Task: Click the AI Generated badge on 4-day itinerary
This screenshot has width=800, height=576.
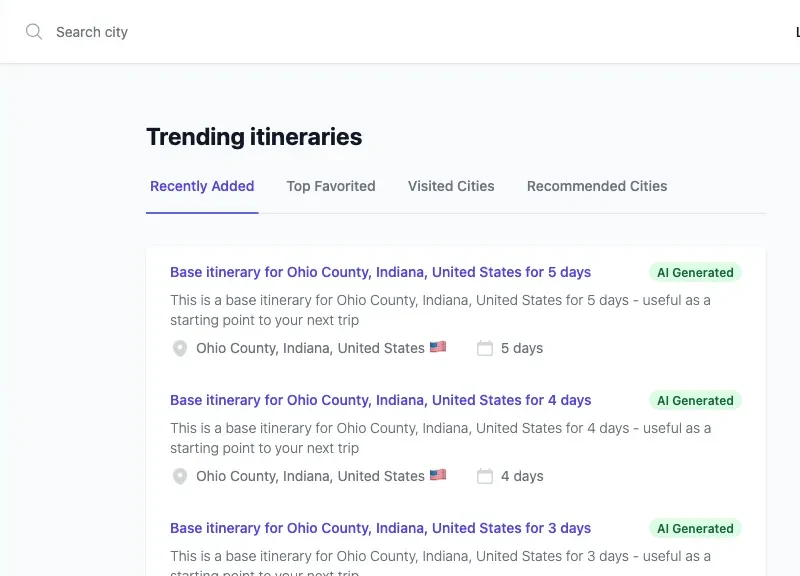Action: (x=695, y=400)
